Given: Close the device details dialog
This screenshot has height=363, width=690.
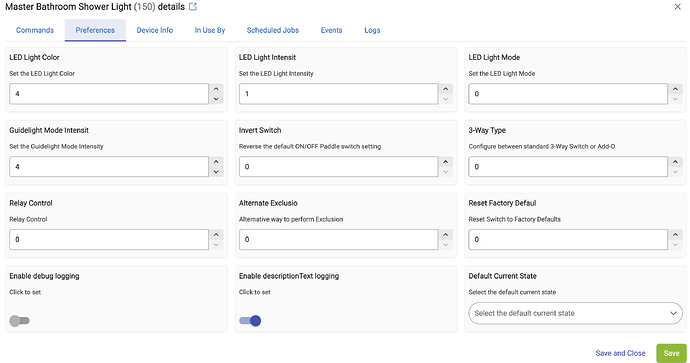Looking at the screenshot, I should click(x=677, y=7).
